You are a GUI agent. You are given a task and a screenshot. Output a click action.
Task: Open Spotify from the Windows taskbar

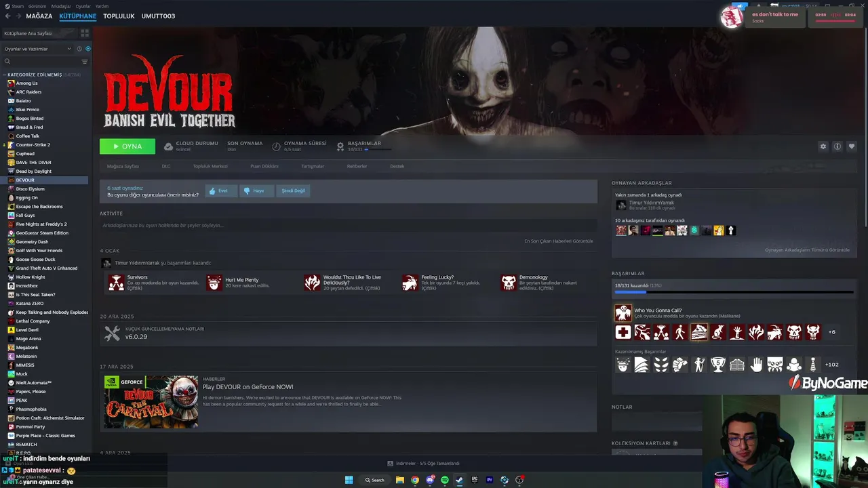click(x=445, y=480)
